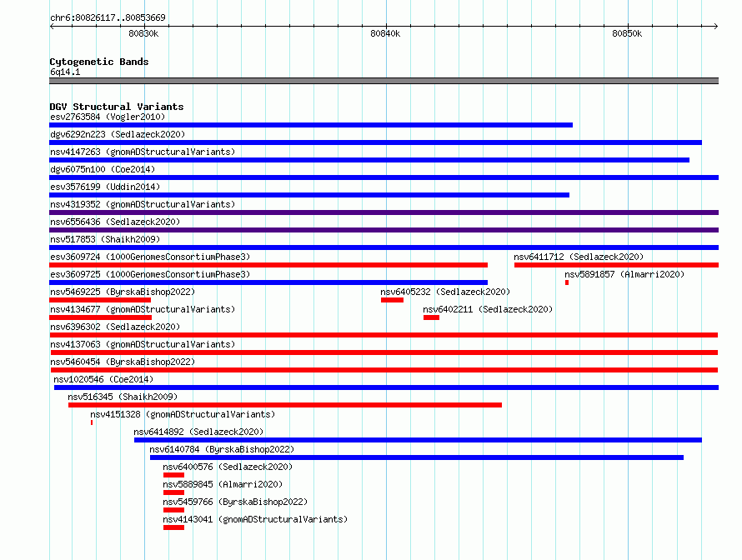
Task: Click the purple bar under nsv4319352
Action: (x=384, y=212)
